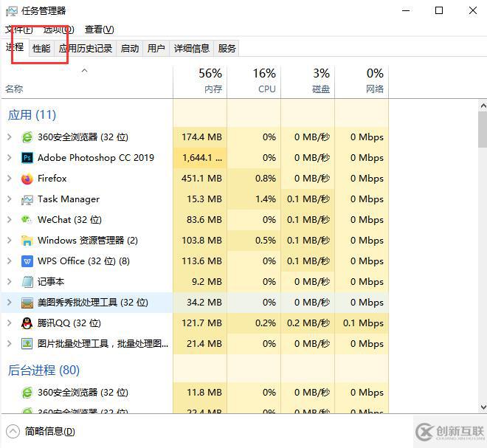Image resolution: width=487 pixels, height=448 pixels.
Task: Expand the Task Manager process row
Action: pos(10,199)
